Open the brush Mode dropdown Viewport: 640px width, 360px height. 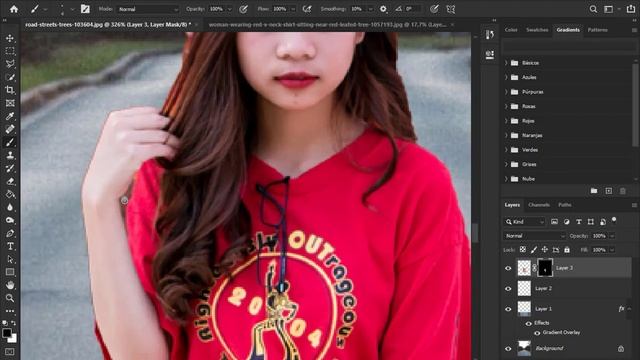coord(148,9)
